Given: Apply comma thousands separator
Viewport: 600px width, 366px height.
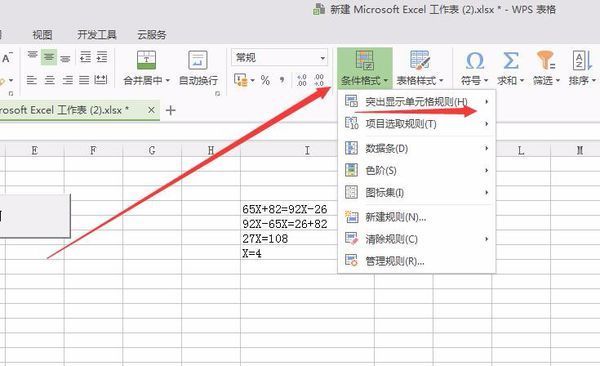Looking at the screenshot, I should point(282,80).
